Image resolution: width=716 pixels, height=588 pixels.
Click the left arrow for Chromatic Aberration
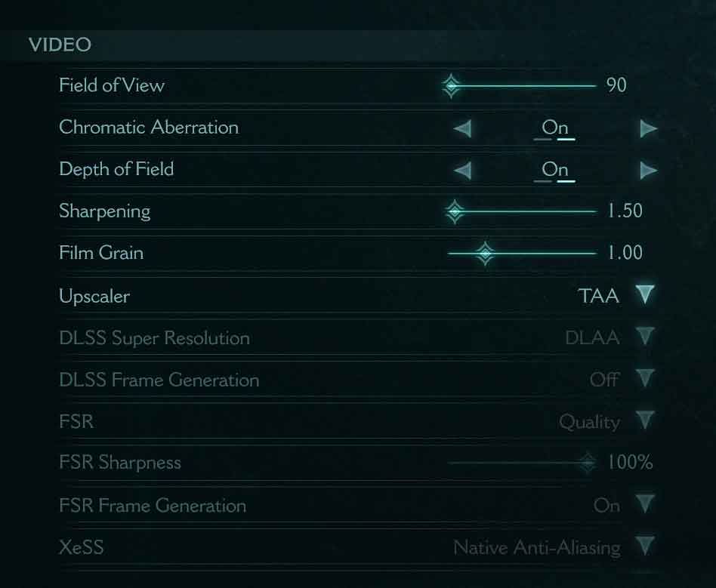coord(462,129)
